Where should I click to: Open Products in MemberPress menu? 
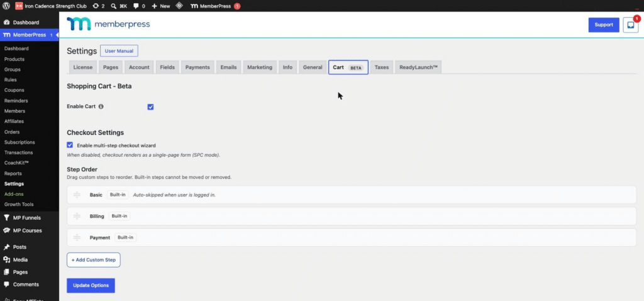tap(14, 59)
